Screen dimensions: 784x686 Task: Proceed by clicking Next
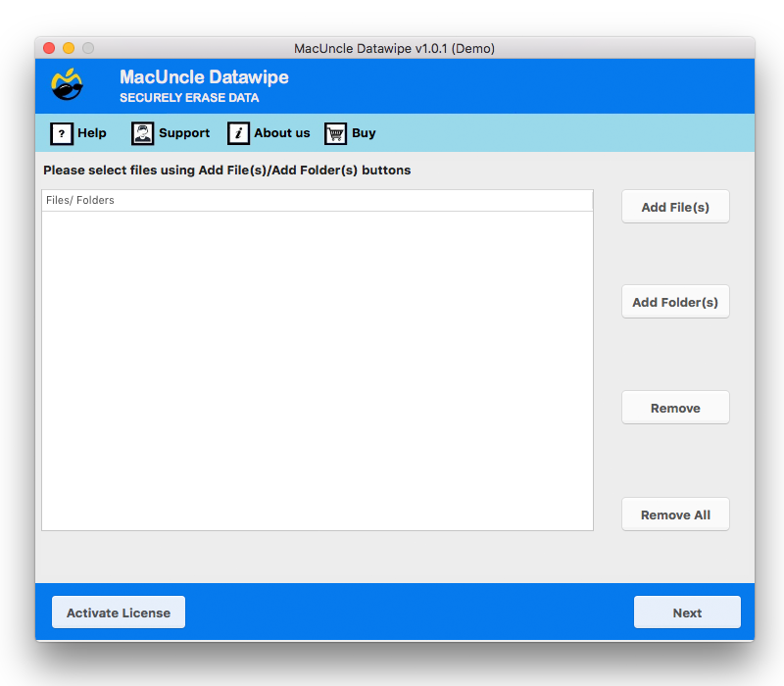point(687,612)
